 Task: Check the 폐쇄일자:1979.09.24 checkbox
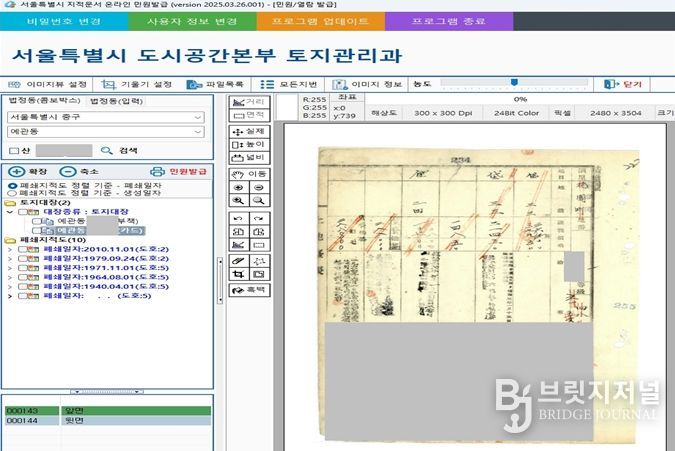[x=22, y=259]
